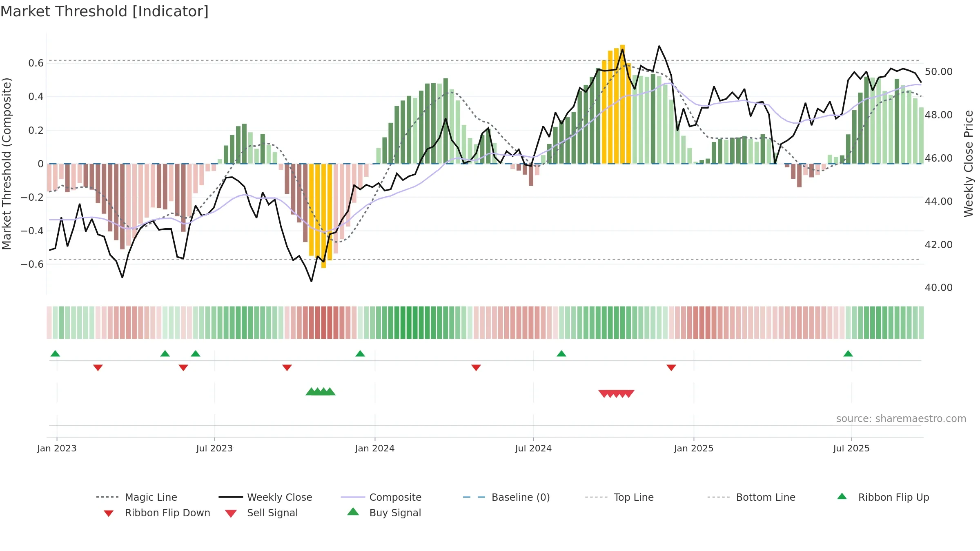
Task: Click the Jul 2025 x-axis label
Action: tap(851, 449)
